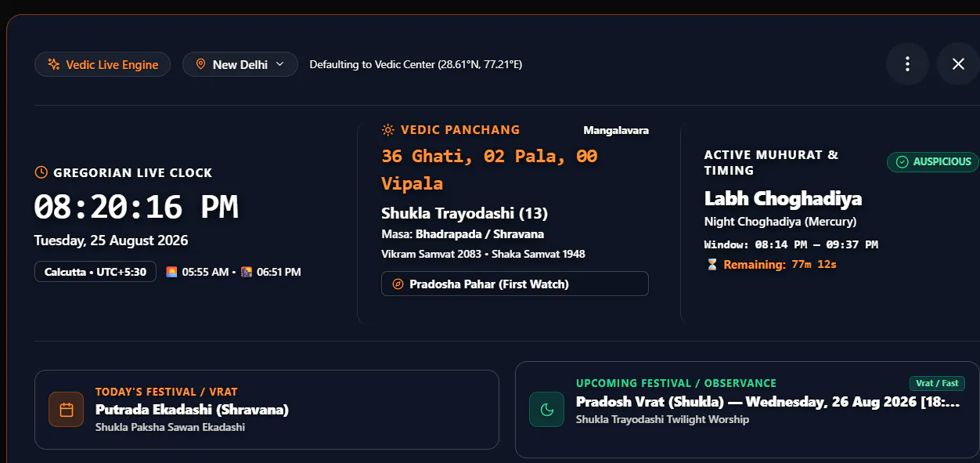
Task: Click the sun icon beside Vedic Panchang
Action: [388, 130]
